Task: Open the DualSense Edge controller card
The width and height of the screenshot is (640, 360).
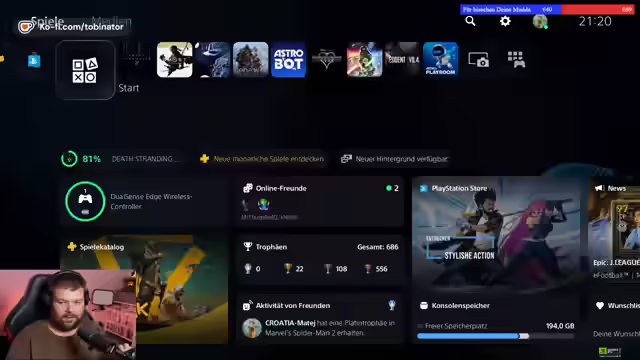Action: click(x=144, y=201)
